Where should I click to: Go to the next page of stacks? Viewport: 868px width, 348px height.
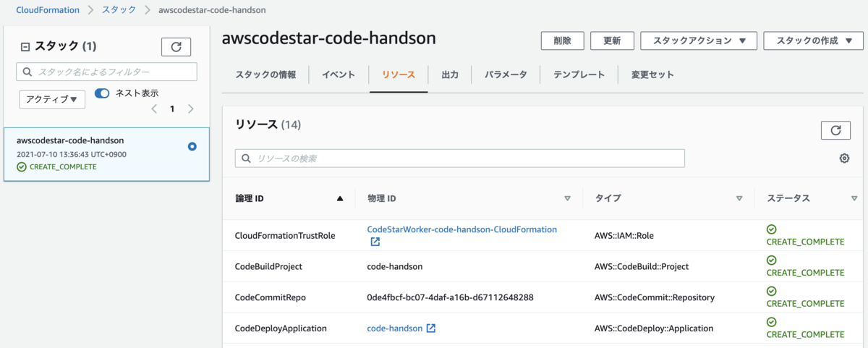click(190, 109)
